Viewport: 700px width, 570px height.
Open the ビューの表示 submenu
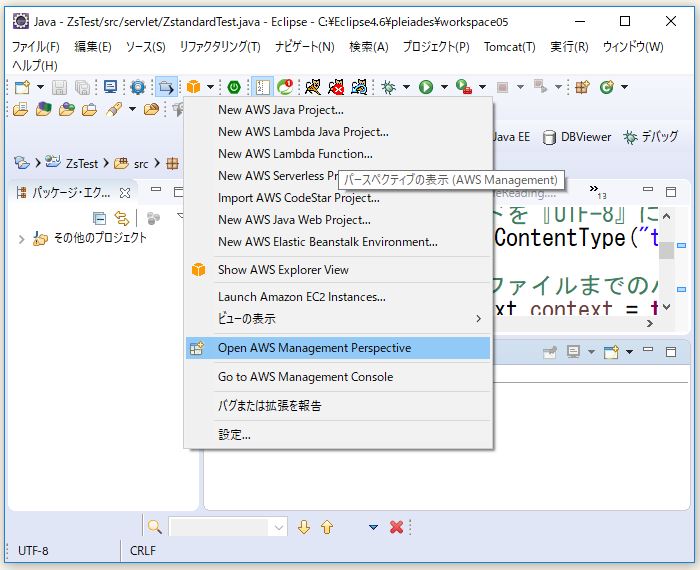(x=338, y=319)
